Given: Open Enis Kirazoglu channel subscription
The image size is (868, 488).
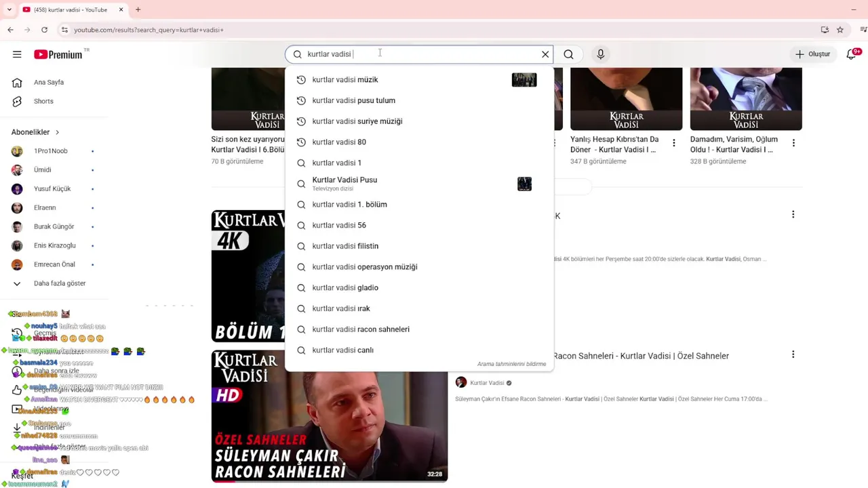Looking at the screenshot, I should coord(54,246).
